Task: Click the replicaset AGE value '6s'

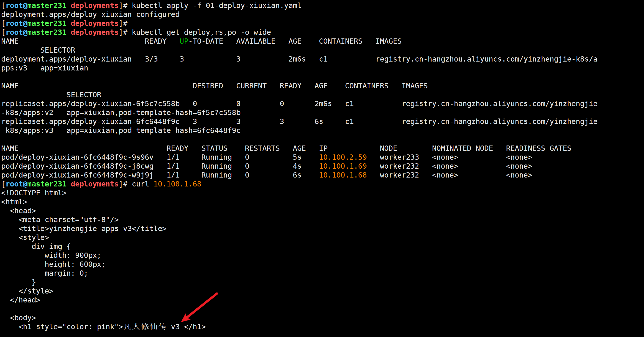Action: [319, 121]
